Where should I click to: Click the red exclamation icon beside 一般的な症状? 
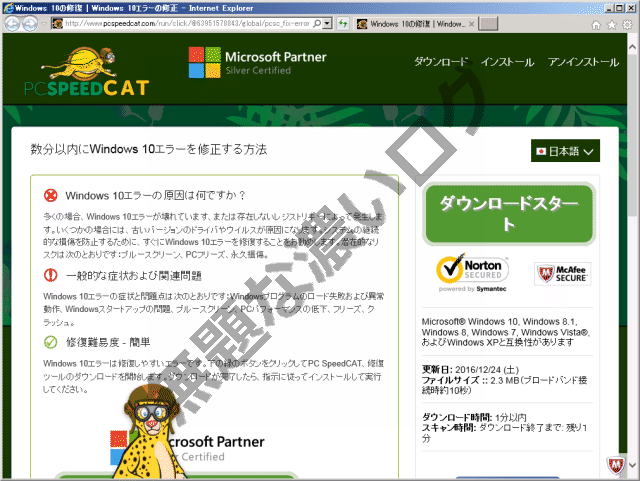coord(51,275)
